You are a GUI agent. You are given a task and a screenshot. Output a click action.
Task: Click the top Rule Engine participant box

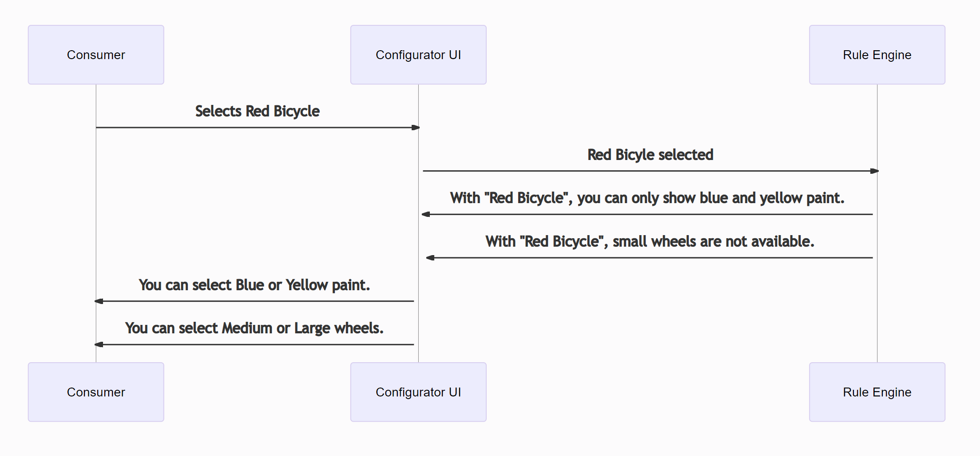pyautogui.click(x=877, y=55)
